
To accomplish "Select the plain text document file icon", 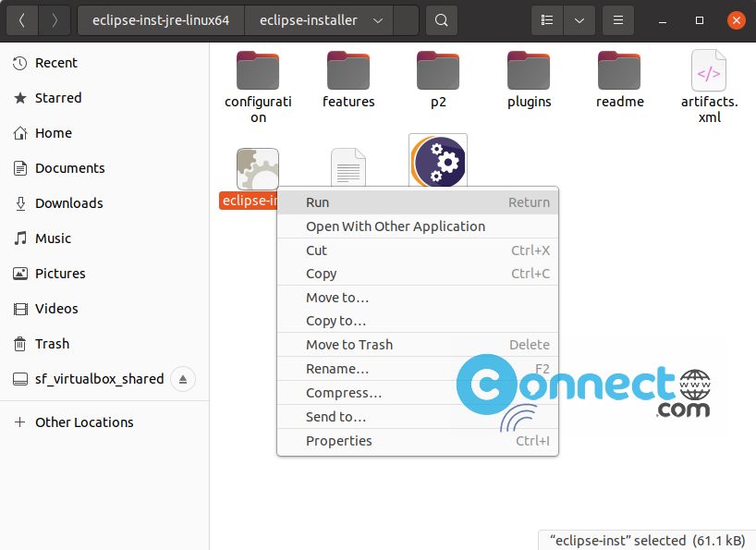I will [348, 166].
